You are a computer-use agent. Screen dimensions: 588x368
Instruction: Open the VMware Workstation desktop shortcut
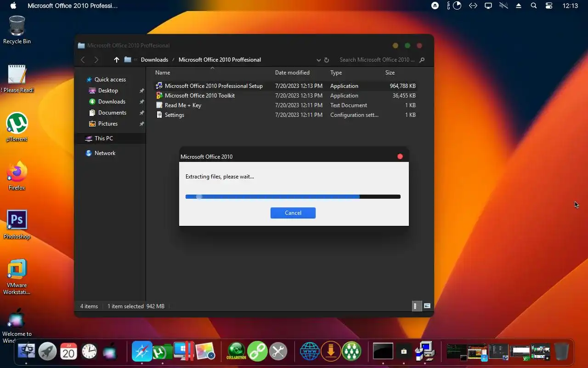(x=17, y=276)
